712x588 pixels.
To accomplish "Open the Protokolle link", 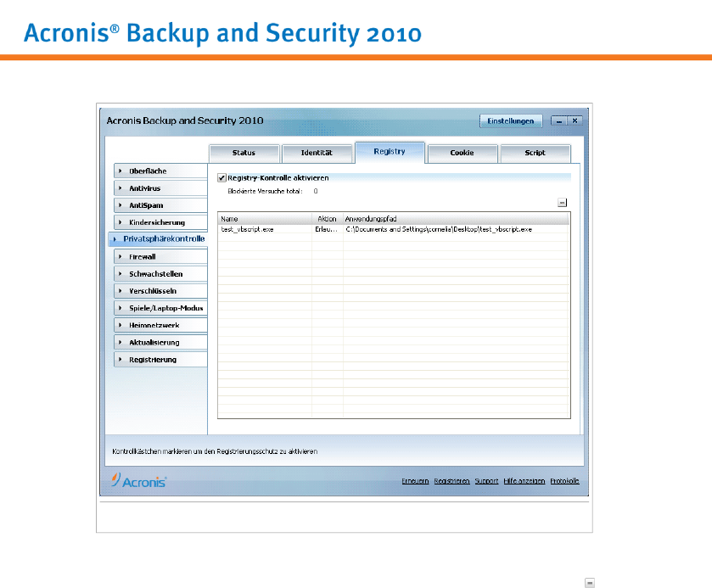I will (565, 481).
